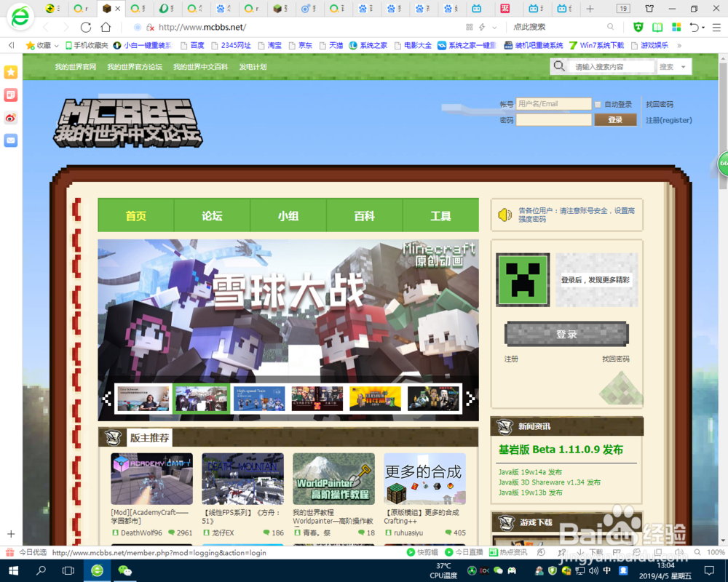Click the CPU温度 monitor icon in the system tray
This screenshot has width=728, height=582.
point(443,571)
